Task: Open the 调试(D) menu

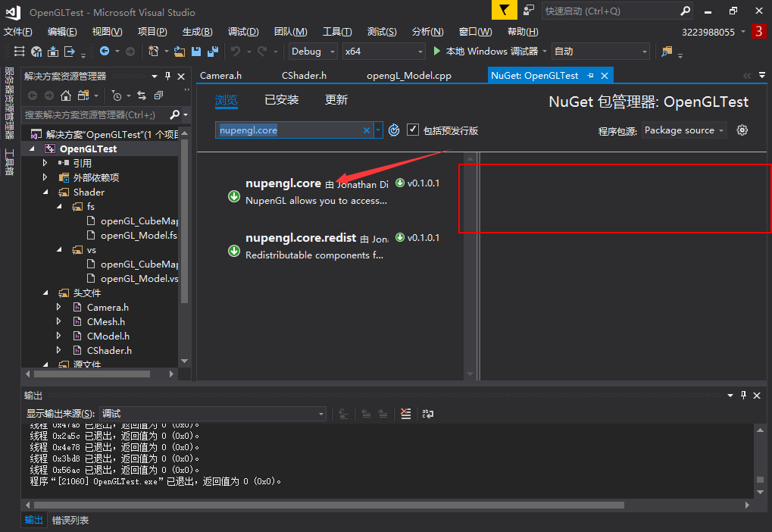Action: (243, 32)
